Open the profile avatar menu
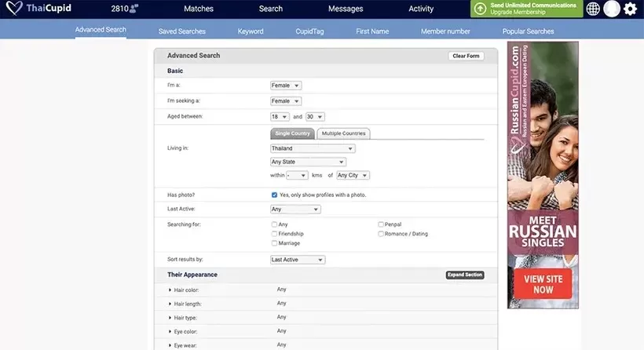 (612, 9)
